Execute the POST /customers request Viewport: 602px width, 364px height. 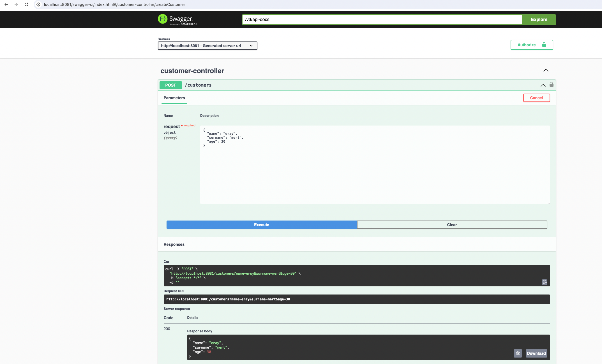pos(262,225)
